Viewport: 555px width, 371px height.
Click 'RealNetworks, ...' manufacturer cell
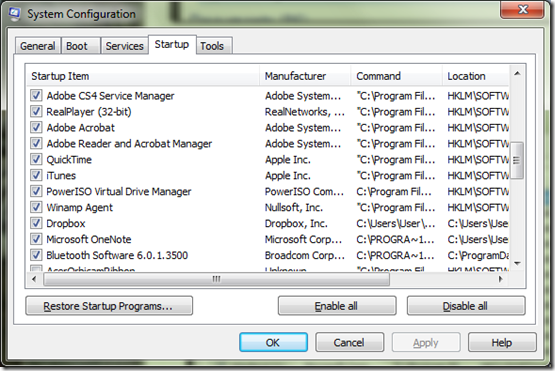[305, 112]
